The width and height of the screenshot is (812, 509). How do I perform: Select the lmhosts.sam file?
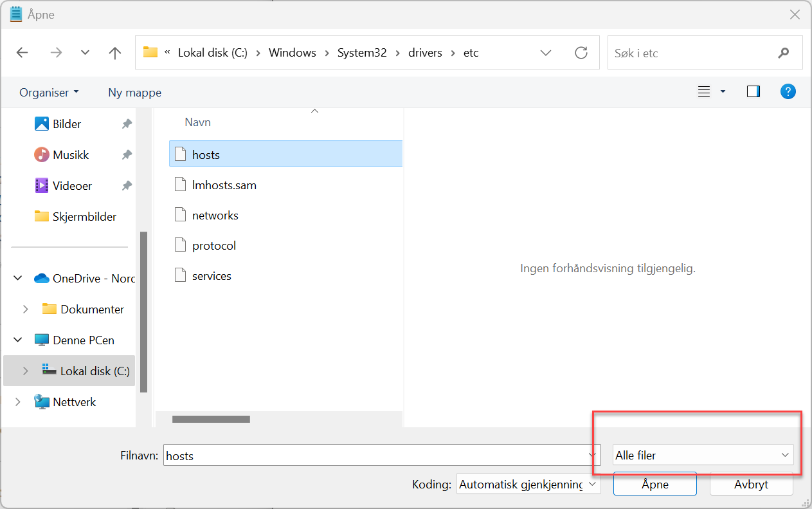tap(224, 185)
